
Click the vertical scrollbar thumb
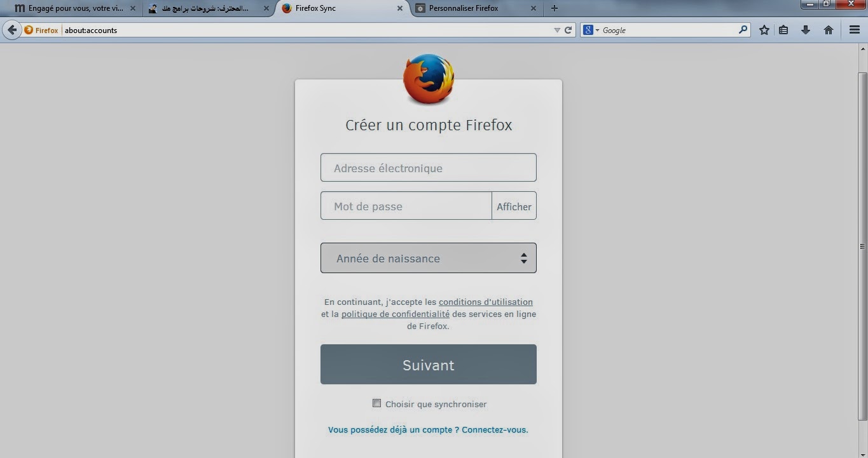pyautogui.click(x=862, y=246)
